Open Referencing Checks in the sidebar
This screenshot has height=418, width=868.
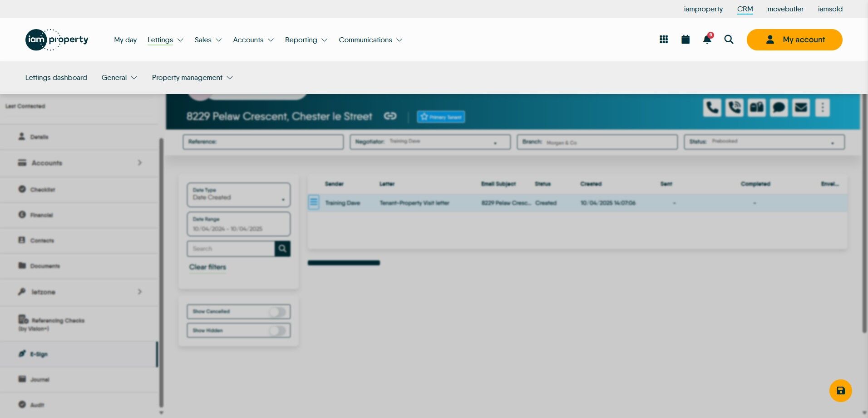(79, 323)
